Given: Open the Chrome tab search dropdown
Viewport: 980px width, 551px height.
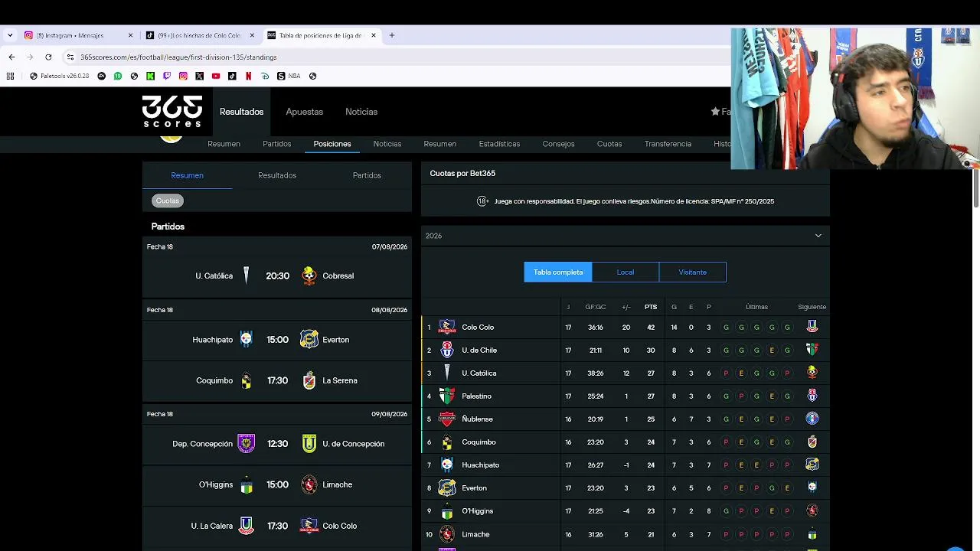Looking at the screenshot, I should point(10,35).
